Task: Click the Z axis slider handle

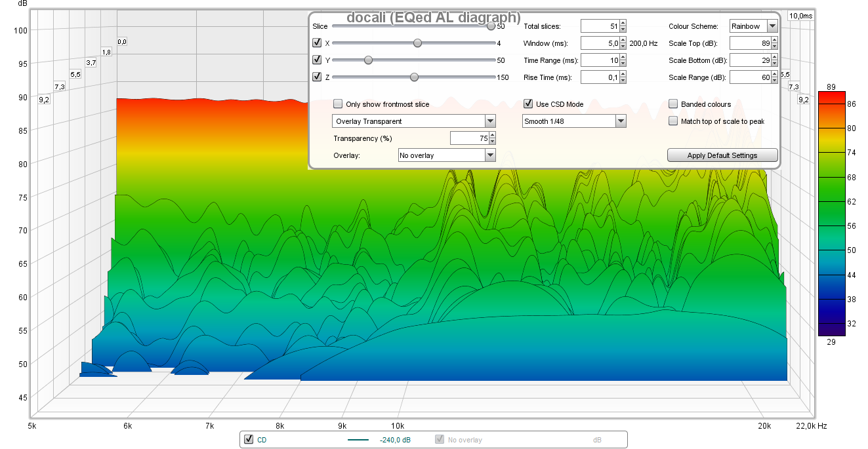Action: pos(414,77)
